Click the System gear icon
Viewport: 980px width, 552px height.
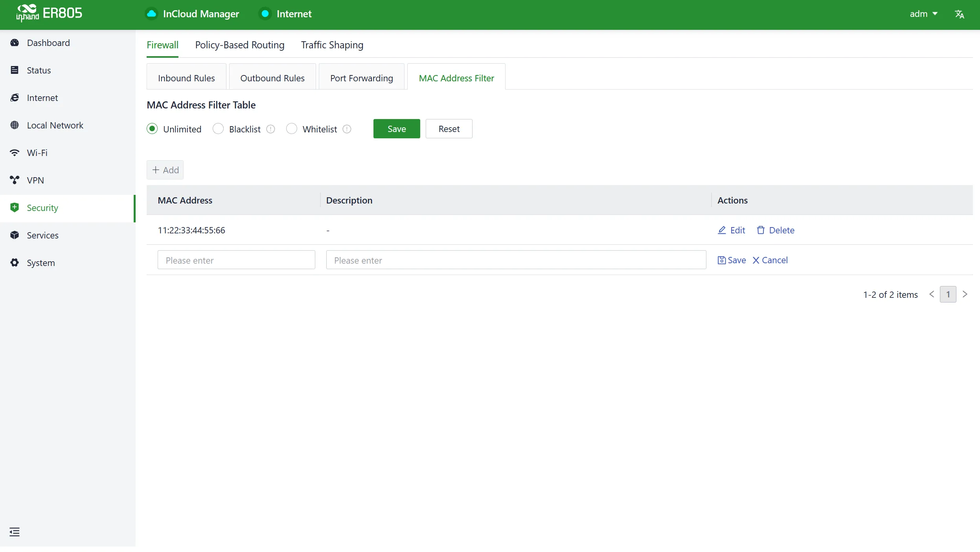pos(15,263)
